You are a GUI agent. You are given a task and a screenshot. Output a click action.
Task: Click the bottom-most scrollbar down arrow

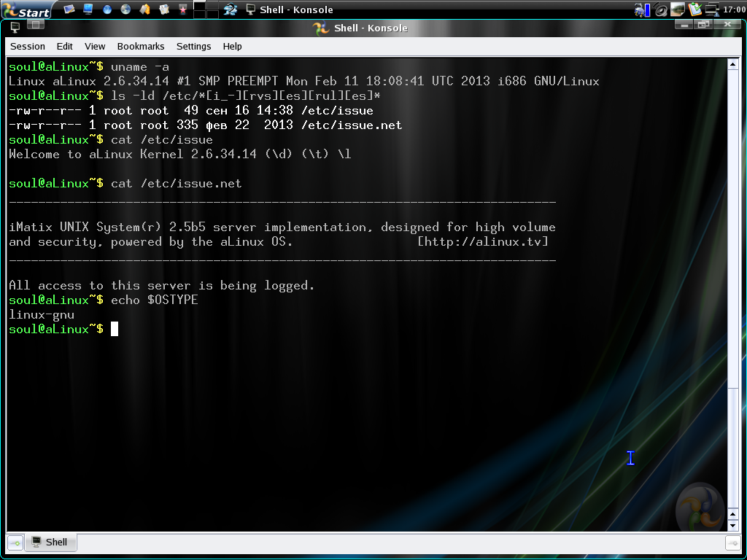point(732,526)
